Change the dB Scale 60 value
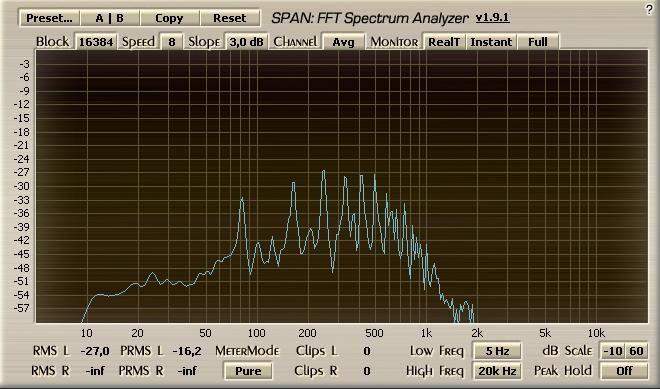This screenshot has width=660, height=389. click(x=636, y=351)
